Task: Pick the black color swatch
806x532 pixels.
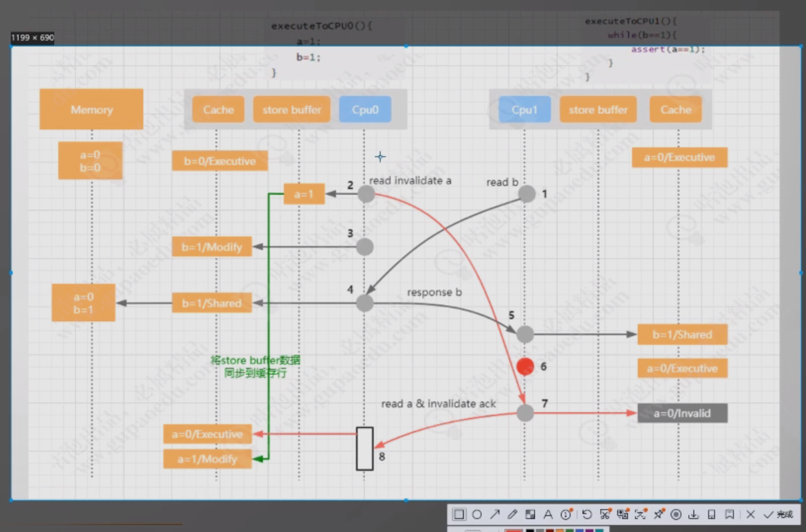Action: point(530,530)
